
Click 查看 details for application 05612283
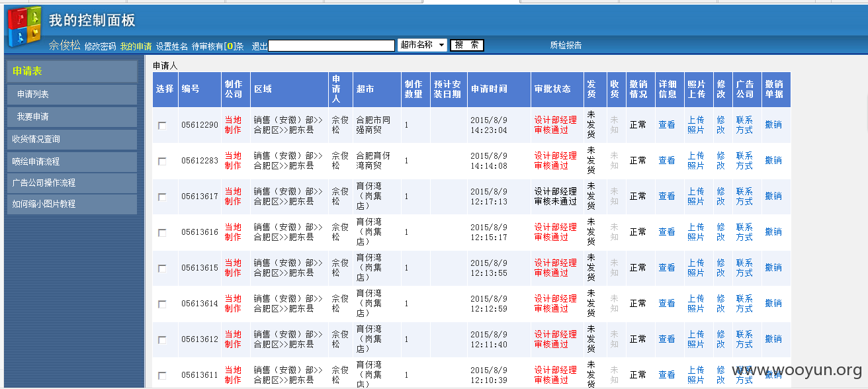pyautogui.click(x=667, y=161)
